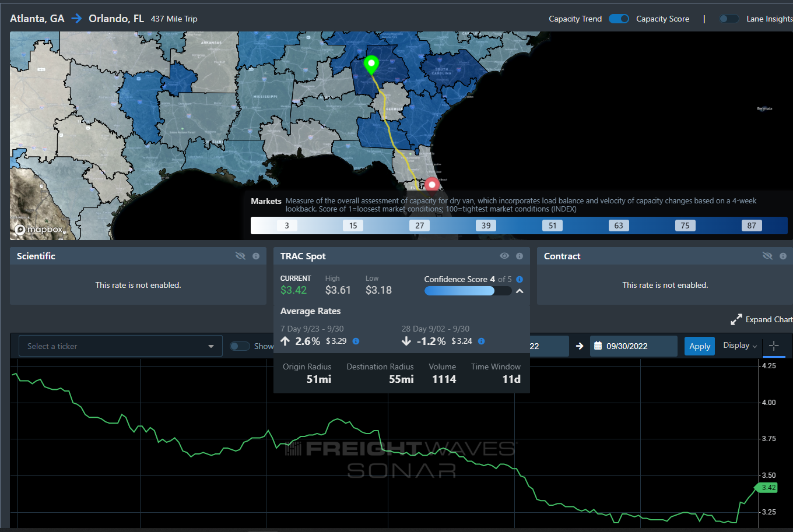Show the Contract rate via its crossed-eye icon
The width and height of the screenshot is (793, 532).
tap(768, 256)
